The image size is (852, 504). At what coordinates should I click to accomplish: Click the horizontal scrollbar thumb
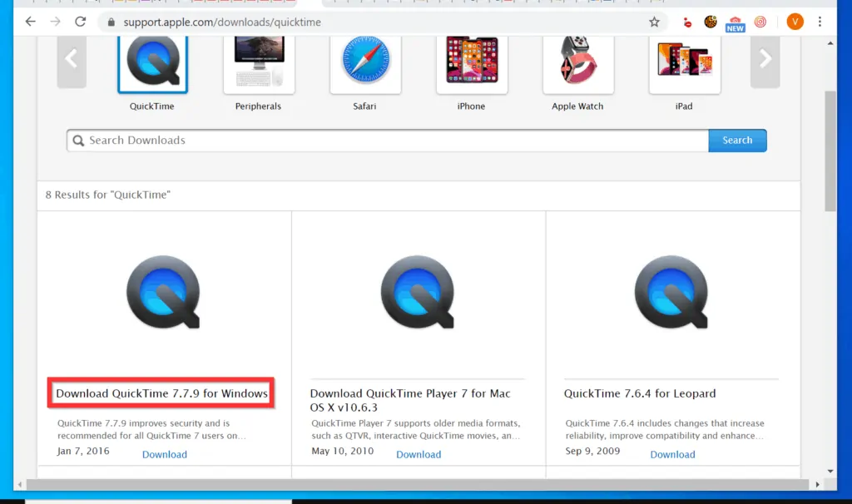(418, 484)
